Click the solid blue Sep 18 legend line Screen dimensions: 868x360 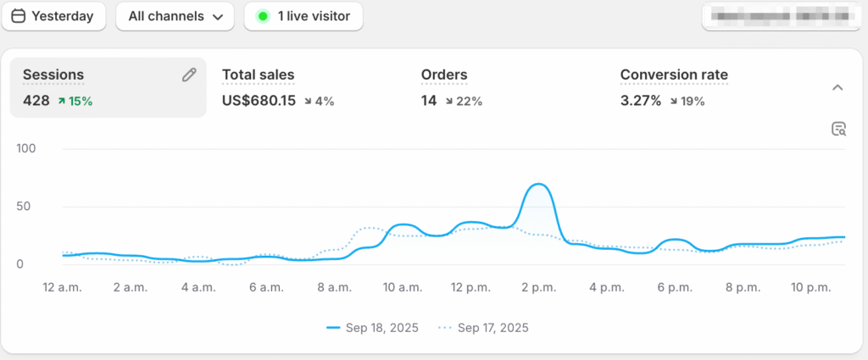pyautogui.click(x=333, y=327)
